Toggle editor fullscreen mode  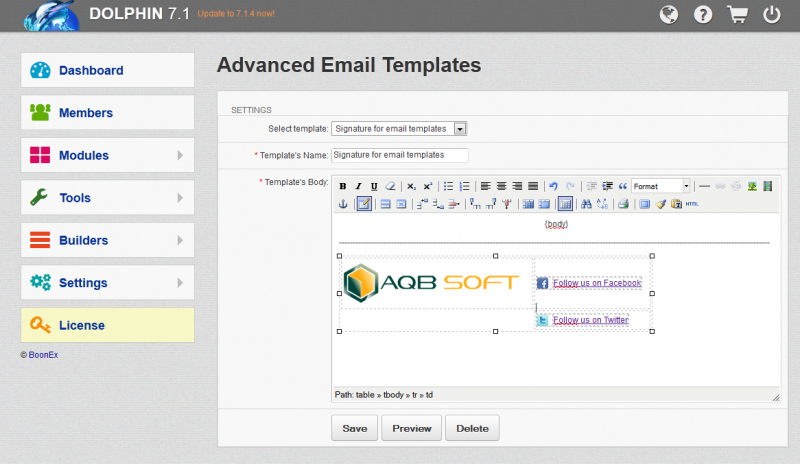[644, 204]
